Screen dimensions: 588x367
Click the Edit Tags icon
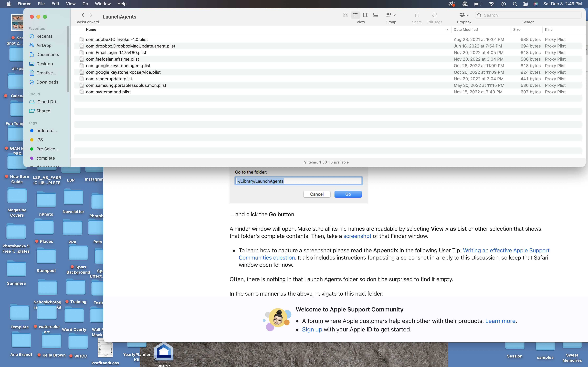[x=434, y=15]
